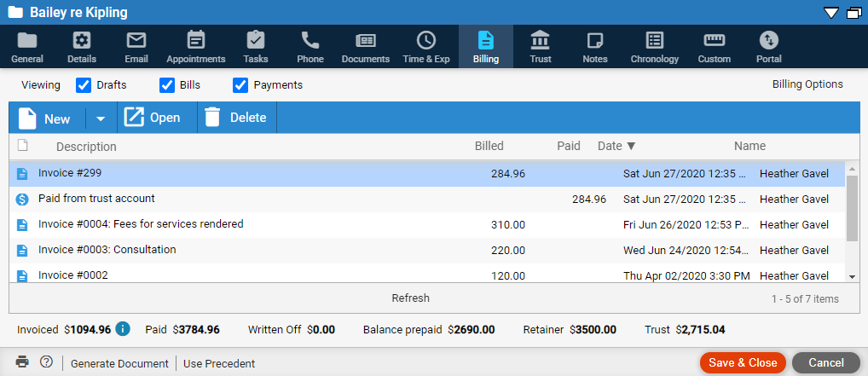This screenshot has width=868, height=376.
Task: Toggle the Payments viewing checkbox
Action: pos(240,85)
